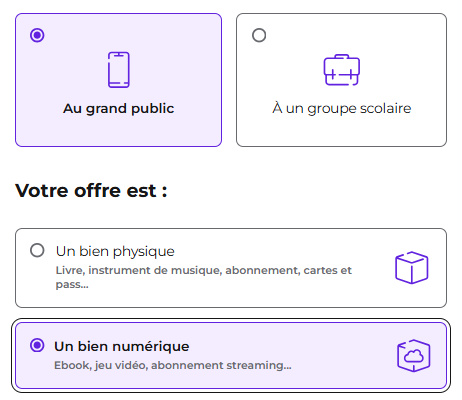Select the 'Au grand public' radio button
This screenshot has width=462, height=400.
pyautogui.click(x=37, y=35)
